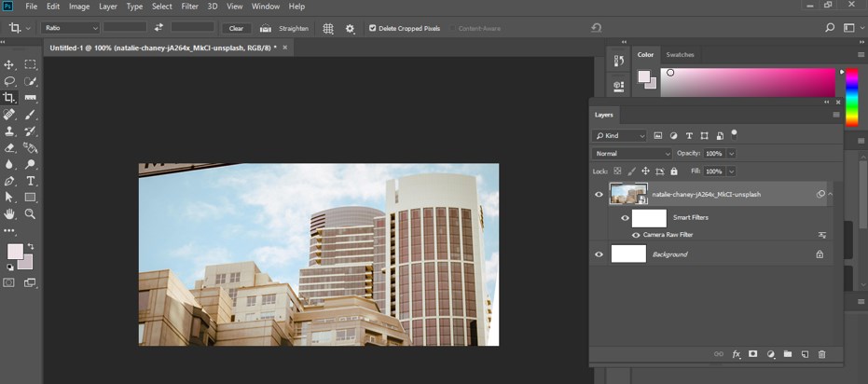Open the Normal blend mode dropdown

[631, 153]
